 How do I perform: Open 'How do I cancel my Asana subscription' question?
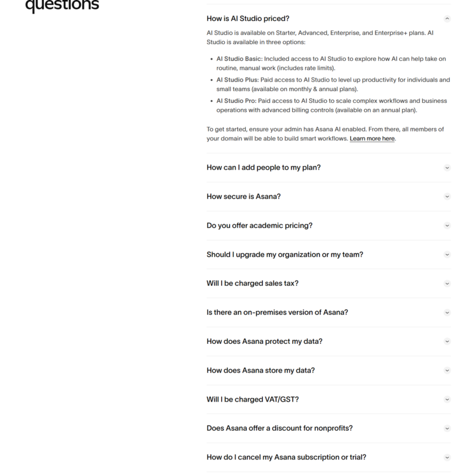coord(286,457)
